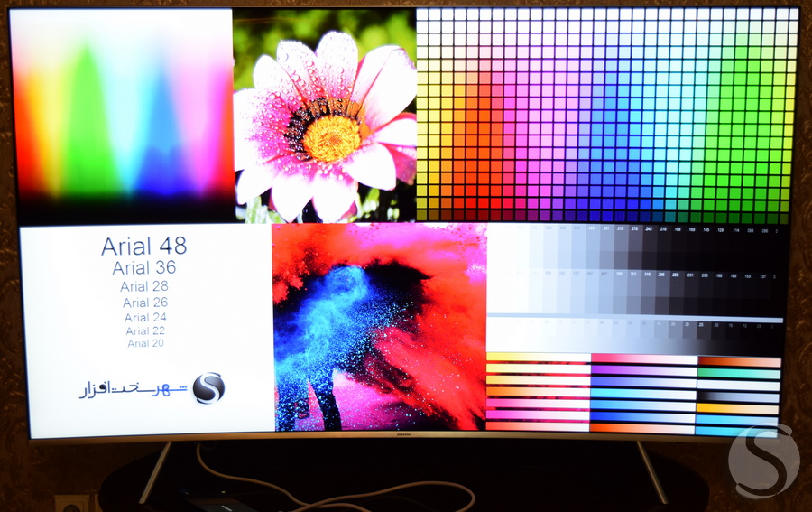Click the "Arial 48" text line

coord(144,247)
